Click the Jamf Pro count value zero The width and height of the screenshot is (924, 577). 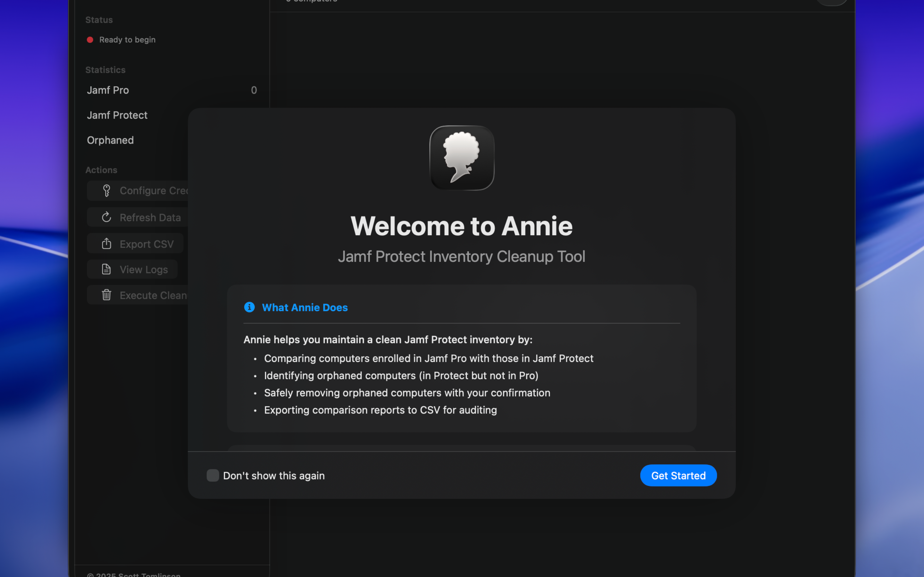(254, 90)
